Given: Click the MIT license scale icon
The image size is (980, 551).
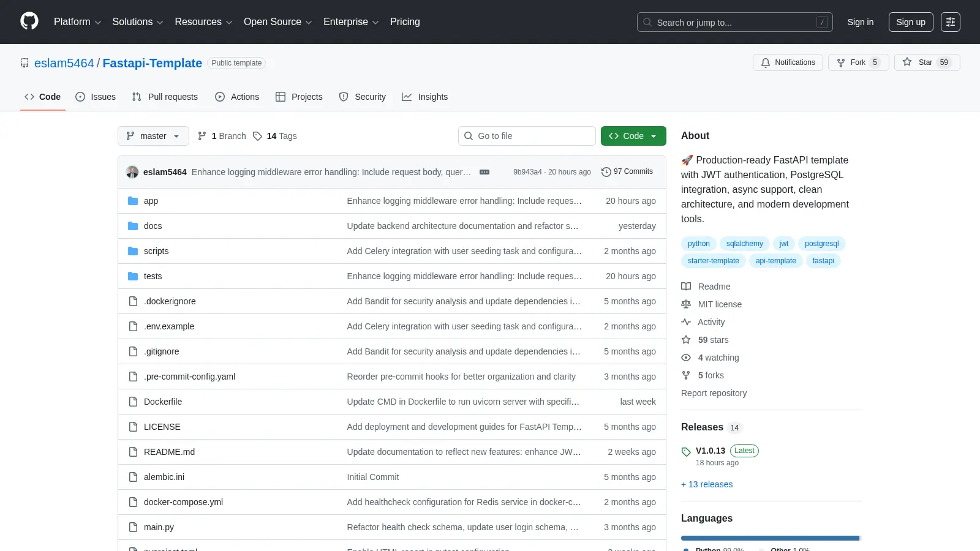Looking at the screenshot, I should click(x=686, y=304).
